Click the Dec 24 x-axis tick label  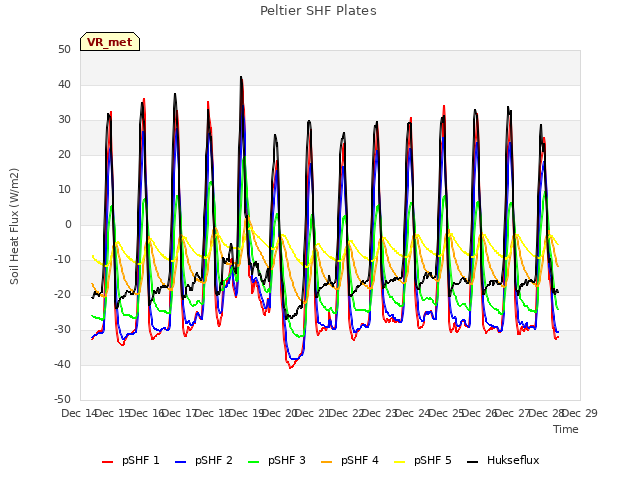point(413,413)
